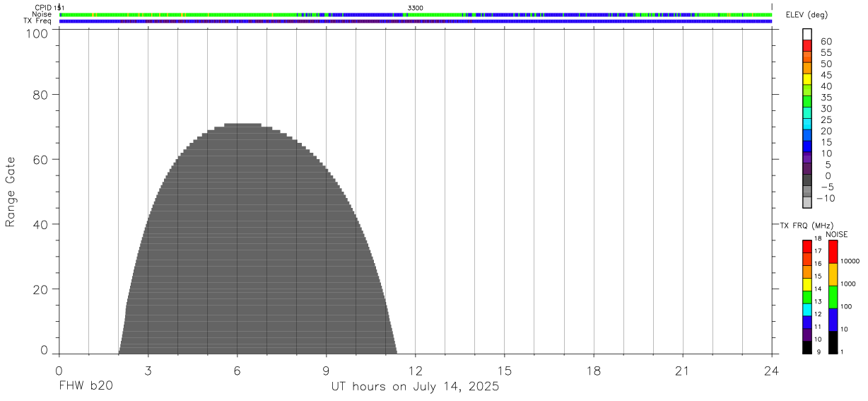Click the '80' tick label on Range Gate axis
The width and height of the screenshot is (868, 401).
42,94
